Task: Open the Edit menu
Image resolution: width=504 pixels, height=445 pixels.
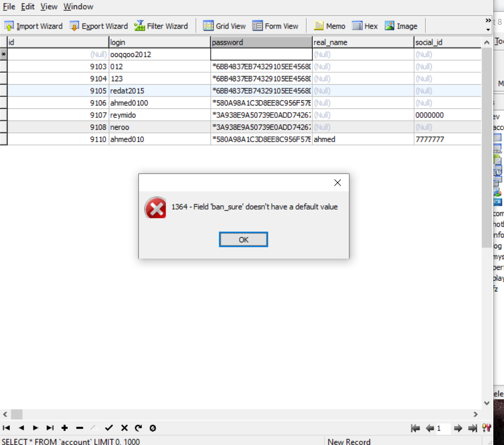Action: click(27, 6)
